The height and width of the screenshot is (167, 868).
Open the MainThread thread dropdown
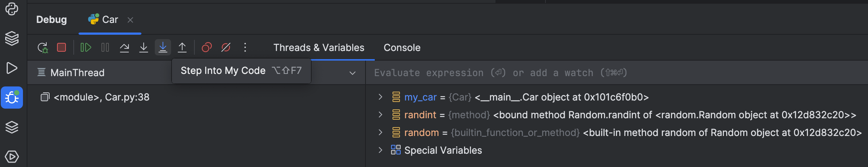353,73
